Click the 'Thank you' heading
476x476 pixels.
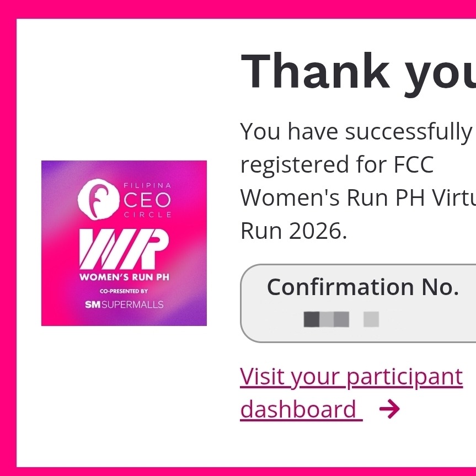[x=359, y=72]
